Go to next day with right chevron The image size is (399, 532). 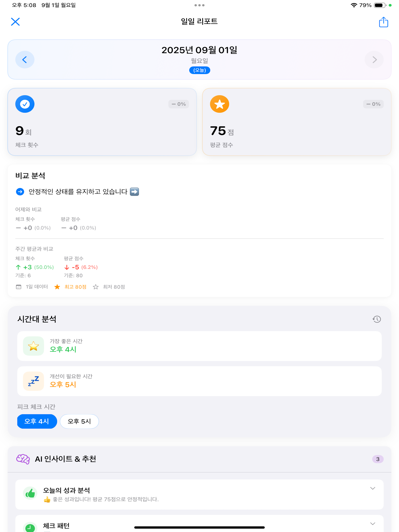point(374,60)
